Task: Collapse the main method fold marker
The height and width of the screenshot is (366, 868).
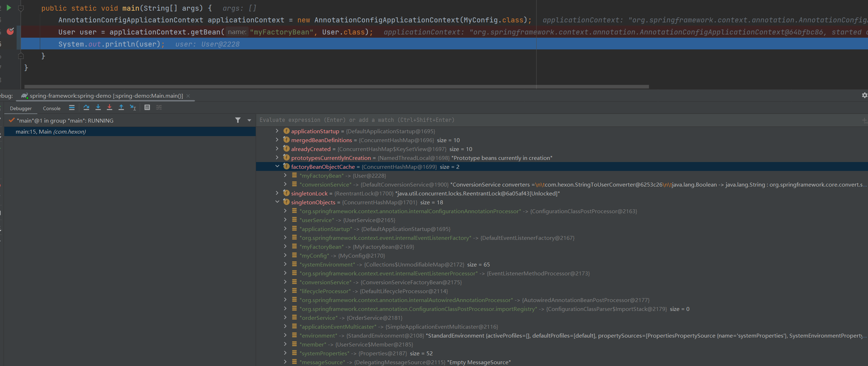Action: [x=21, y=9]
